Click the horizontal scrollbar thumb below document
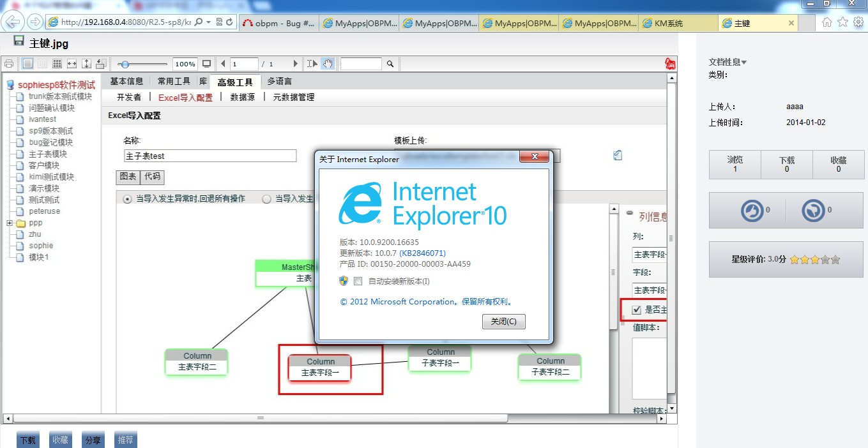This screenshot has width=868, height=448. (260, 418)
